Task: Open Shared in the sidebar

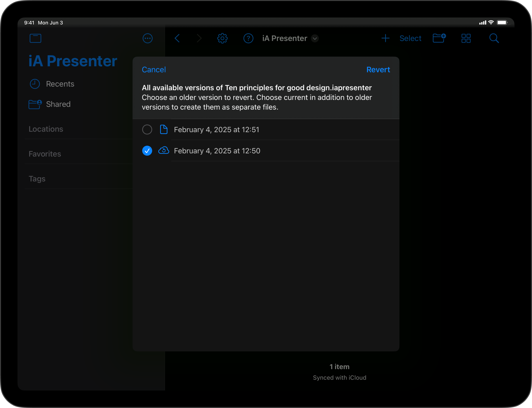Action: point(58,104)
